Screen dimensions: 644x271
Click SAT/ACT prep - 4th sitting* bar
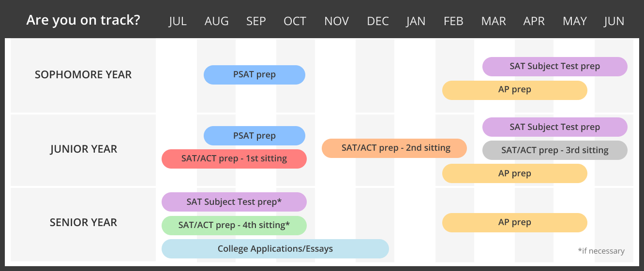pos(234,226)
